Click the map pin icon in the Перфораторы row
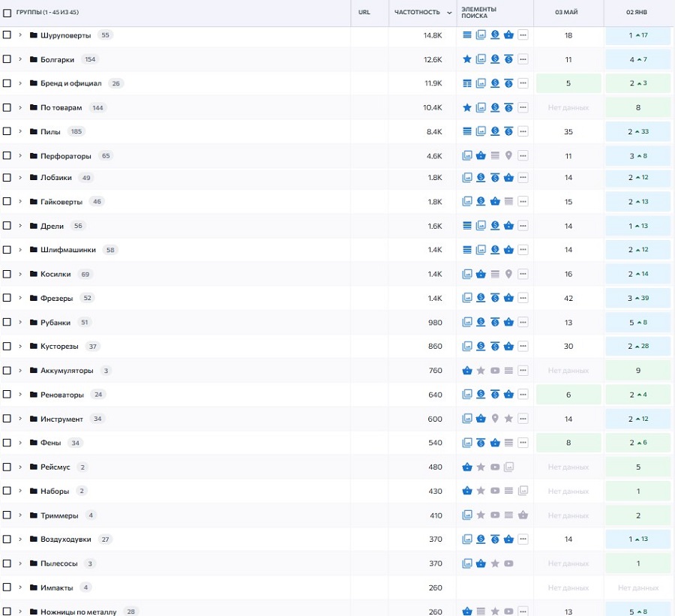This screenshot has height=616, width=675. pyautogui.click(x=508, y=156)
